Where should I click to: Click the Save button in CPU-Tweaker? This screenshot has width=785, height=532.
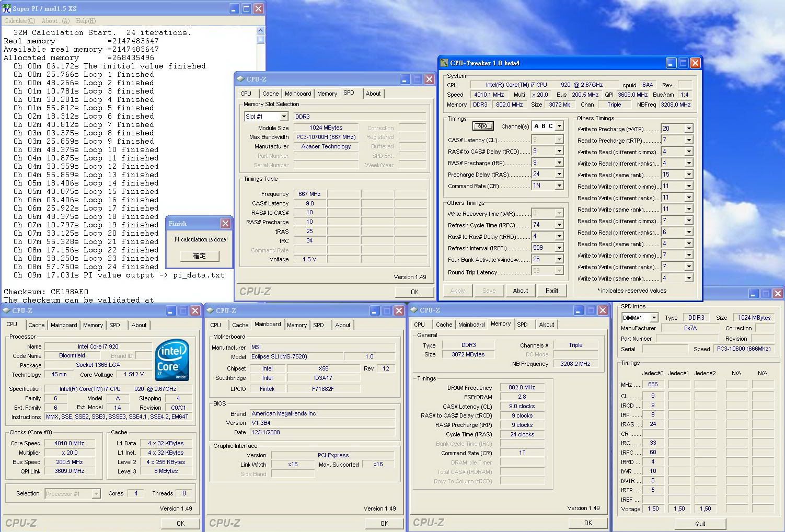[489, 291]
